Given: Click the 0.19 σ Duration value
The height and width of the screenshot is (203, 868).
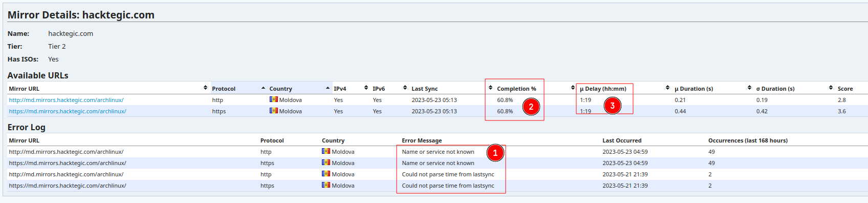Looking at the screenshot, I should [x=762, y=100].
